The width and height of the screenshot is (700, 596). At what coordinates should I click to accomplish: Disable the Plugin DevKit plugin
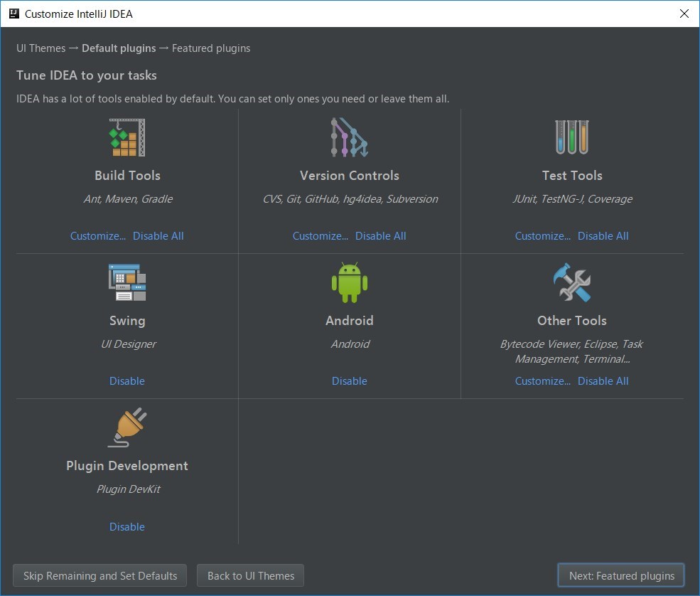[126, 527]
